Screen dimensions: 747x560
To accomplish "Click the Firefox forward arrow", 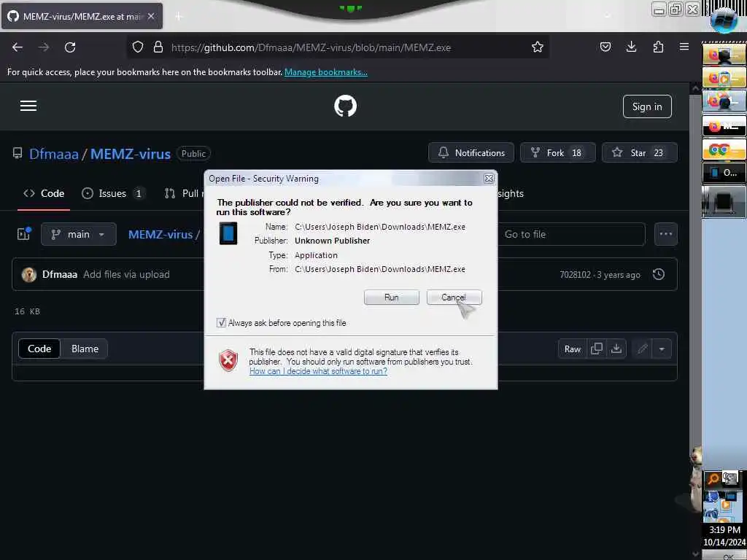I will pyautogui.click(x=44, y=47).
